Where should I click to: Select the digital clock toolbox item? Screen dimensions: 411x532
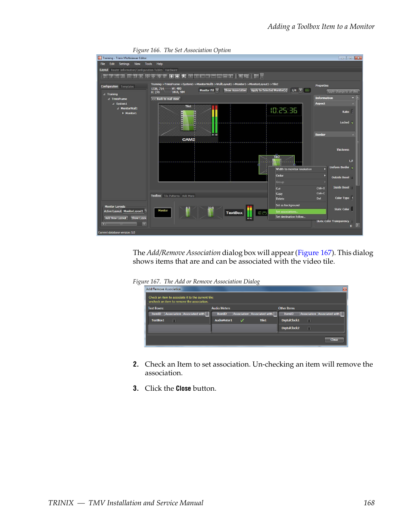pyautogui.click(x=262, y=213)
